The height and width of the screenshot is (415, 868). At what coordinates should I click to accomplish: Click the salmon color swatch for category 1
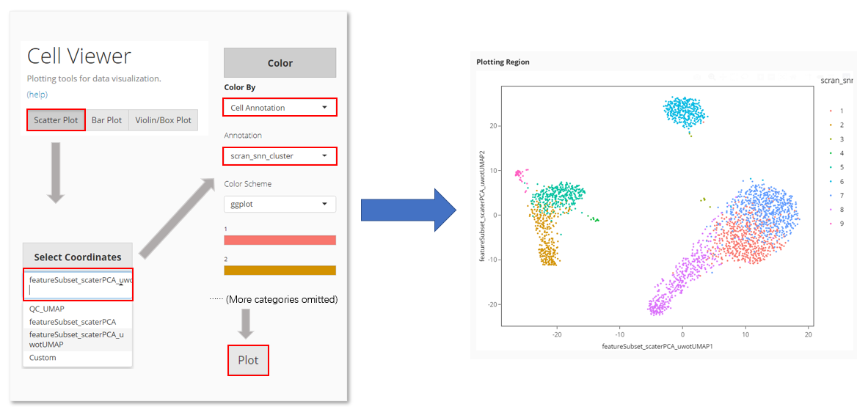280,240
